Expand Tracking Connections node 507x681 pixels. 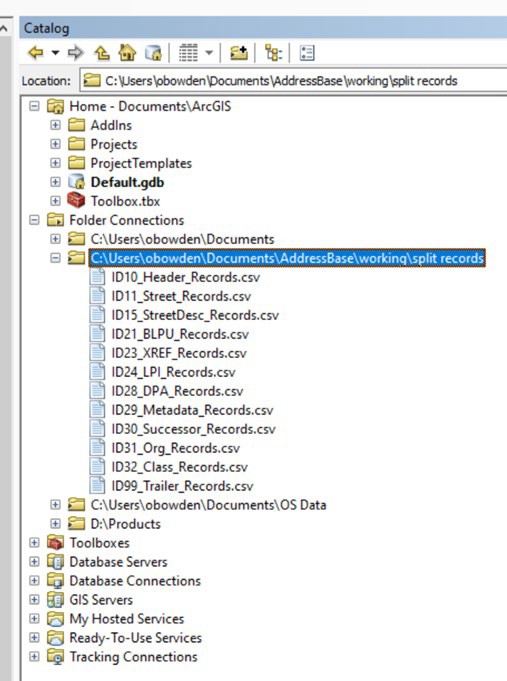pos(34,657)
